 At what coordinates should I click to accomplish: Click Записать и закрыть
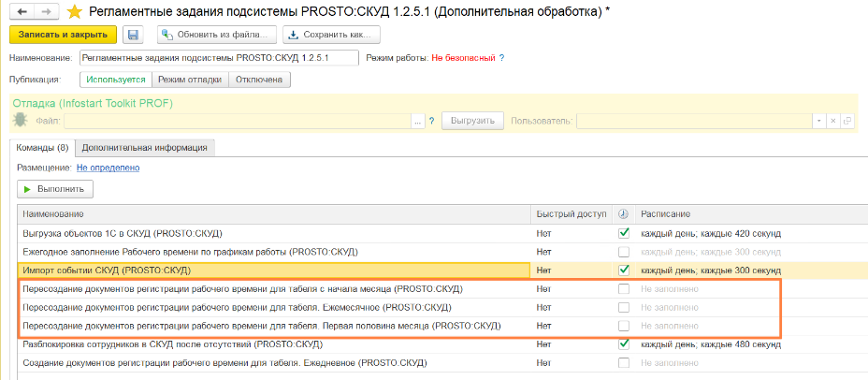(x=63, y=35)
